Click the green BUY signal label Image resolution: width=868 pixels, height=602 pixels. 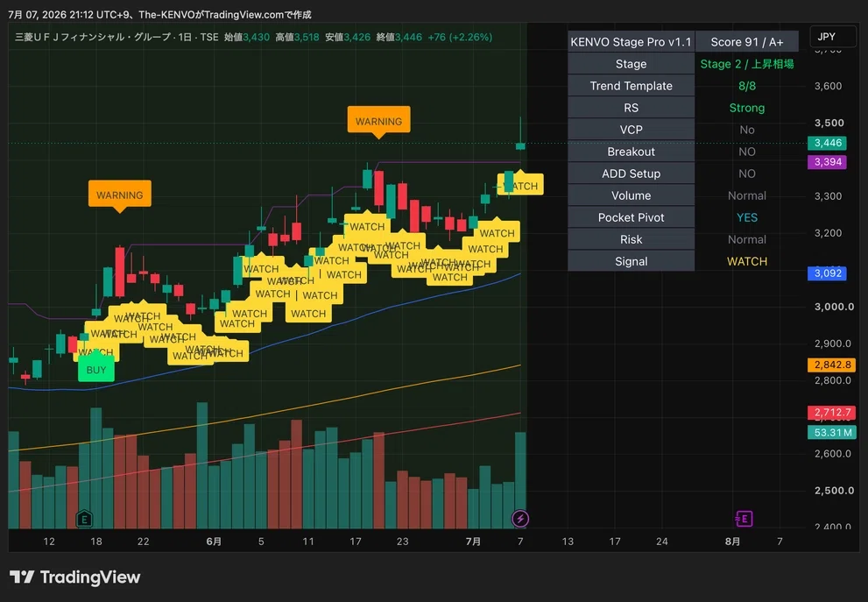(95, 370)
